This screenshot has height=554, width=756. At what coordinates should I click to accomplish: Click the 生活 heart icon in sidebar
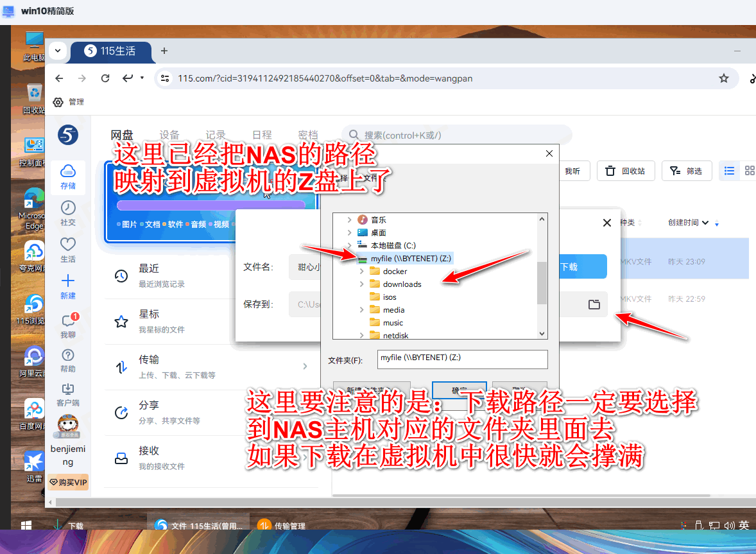(68, 249)
